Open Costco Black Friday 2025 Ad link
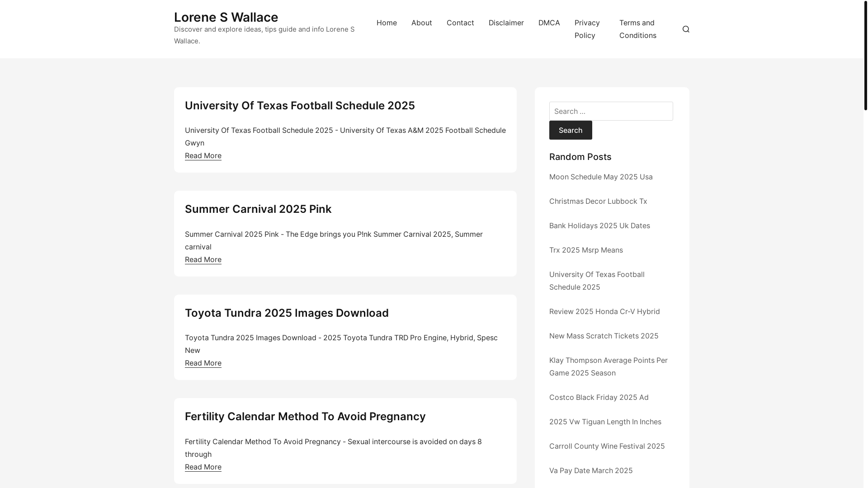Viewport: 868px width, 488px height. coord(599,397)
